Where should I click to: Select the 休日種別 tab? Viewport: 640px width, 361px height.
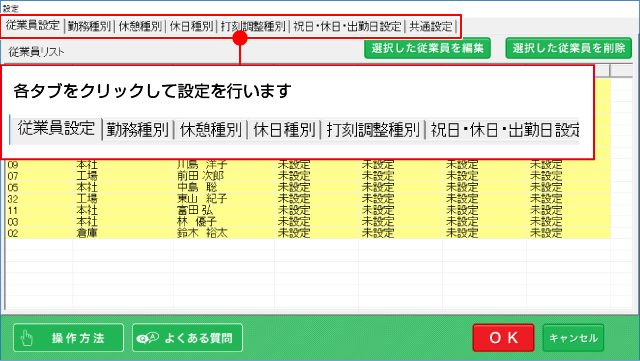(x=191, y=27)
